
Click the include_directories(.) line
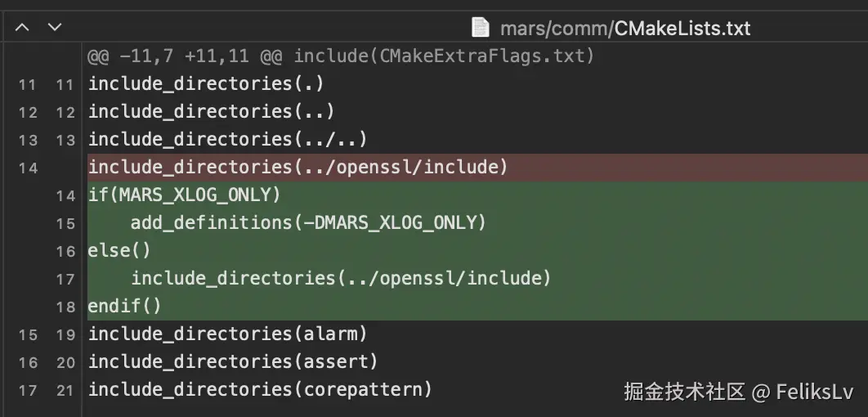coord(206,83)
